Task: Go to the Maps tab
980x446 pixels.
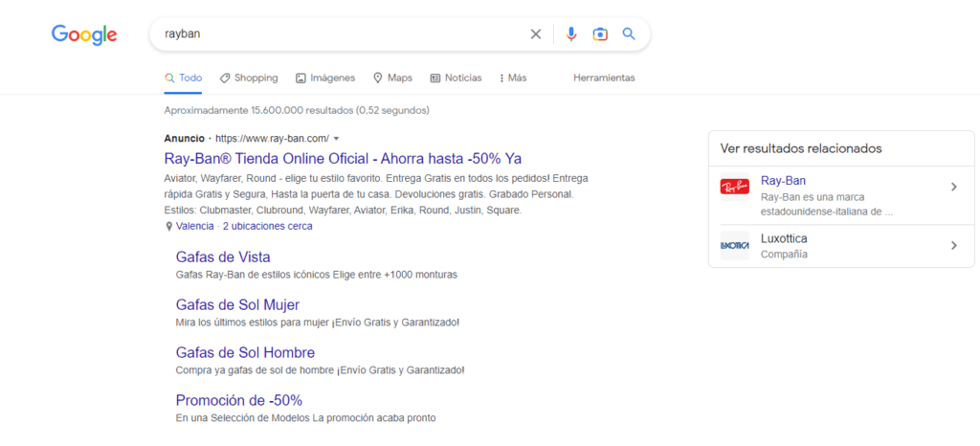Action: pyautogui.click(x=392, y=78)
